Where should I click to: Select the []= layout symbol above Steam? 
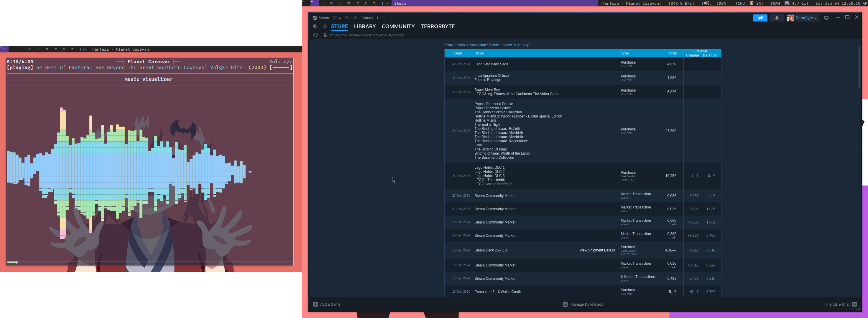coord(385,3)
